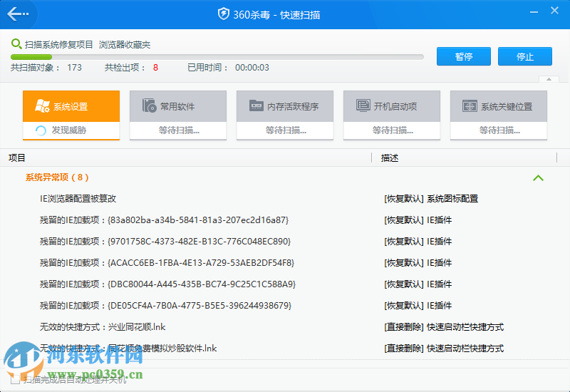Click the 系统异常项 (8) group title
570x392 pixels.
[57, 177]
